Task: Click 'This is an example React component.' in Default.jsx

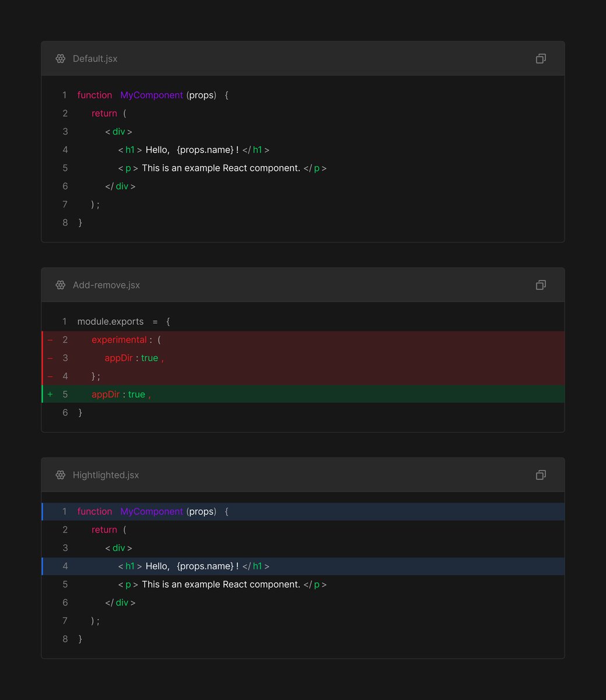Action: pos(221,168)
